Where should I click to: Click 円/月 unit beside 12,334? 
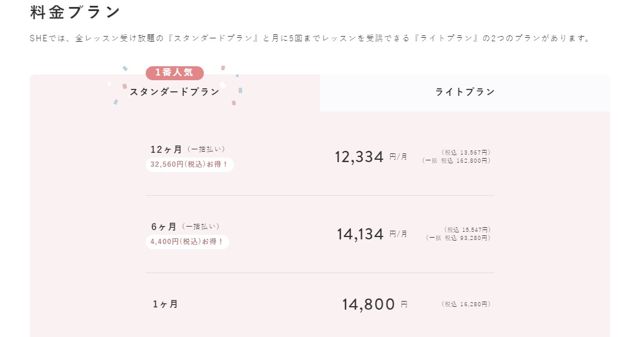tap(398, 156)
